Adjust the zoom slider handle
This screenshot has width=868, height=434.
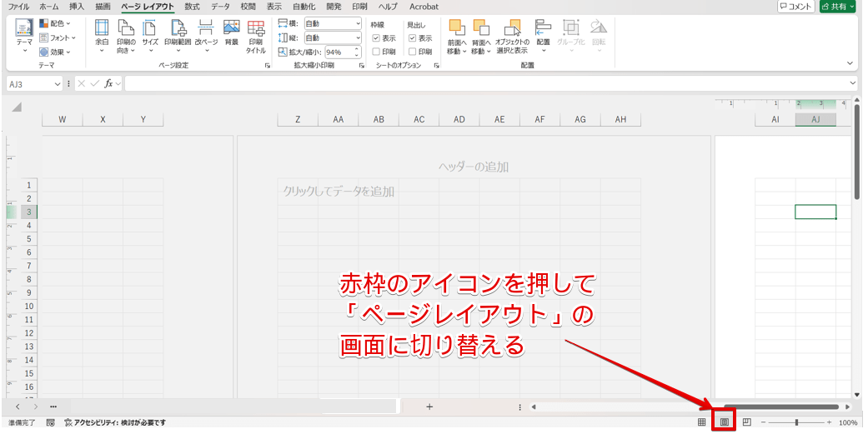[796, 422]
